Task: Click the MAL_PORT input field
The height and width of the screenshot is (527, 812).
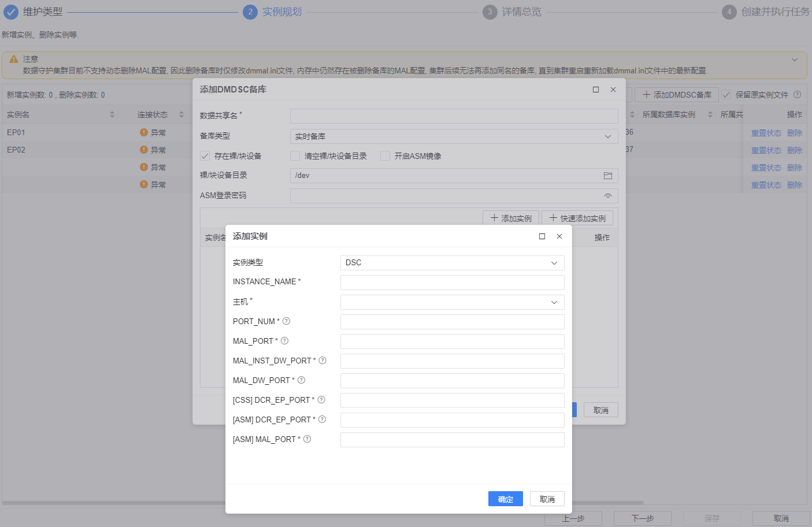Action: [453, 342]
